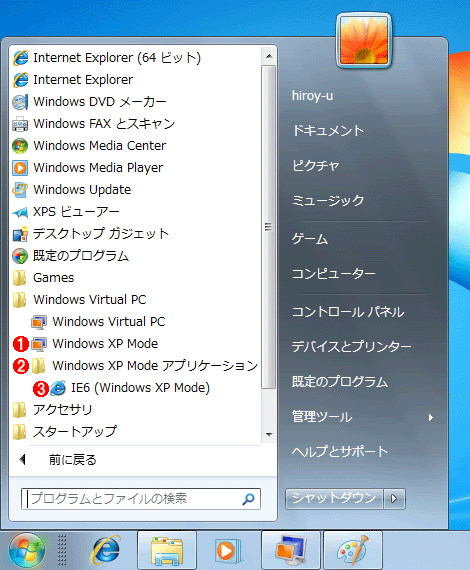Viewport: 470px width, 570px height.
Task: Click the シャットダウン button
Action: pyautogui.click(x=334, y=498)
